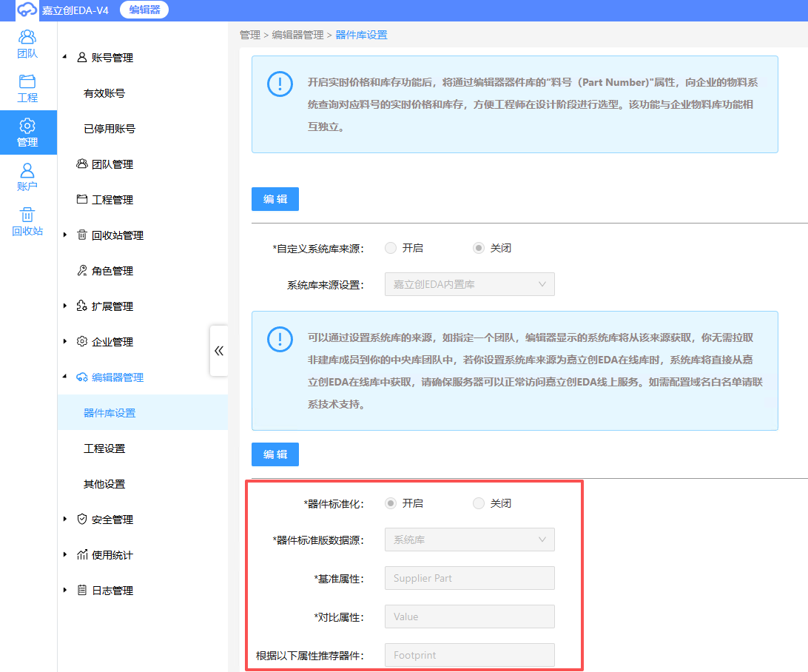This screenshot has width=808, height=672.
Task: Open the 账户 sidebar icon
Action: click(27, 178)
